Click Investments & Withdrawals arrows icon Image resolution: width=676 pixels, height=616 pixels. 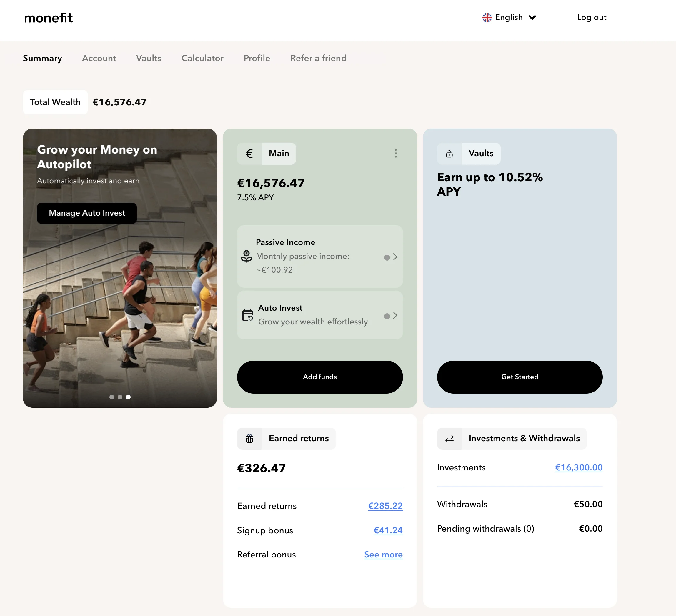pyautogui.click(x=449, y=439)
